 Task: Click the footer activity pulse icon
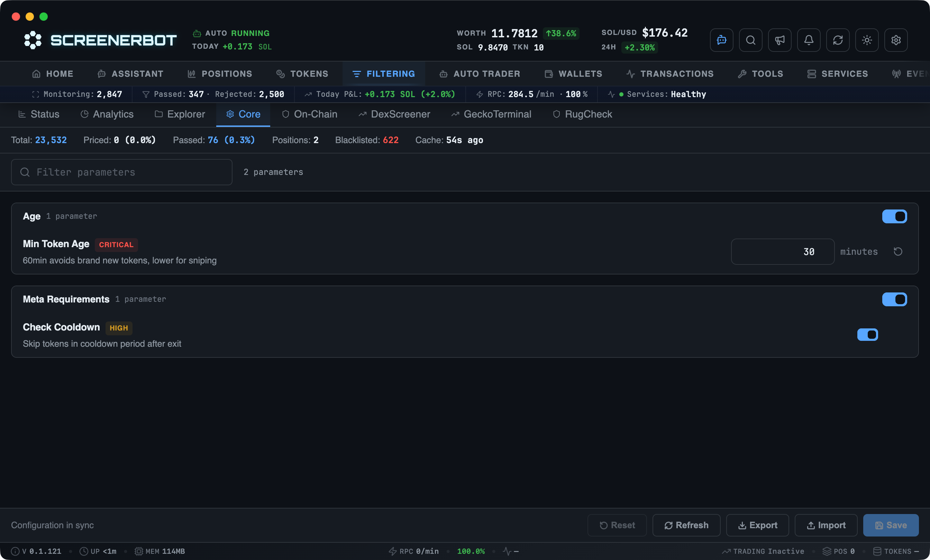click(x=507, y=551)
